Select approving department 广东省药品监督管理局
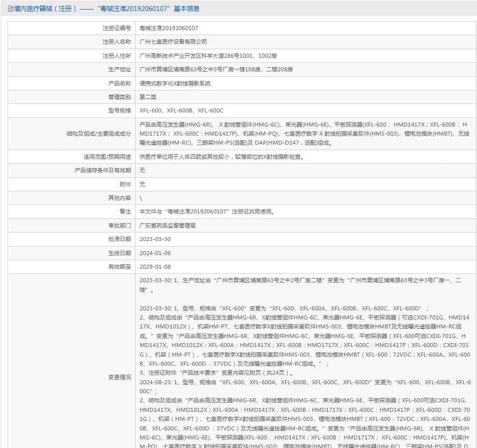The height and width of the screenshot is (448, 477). pos(168,226)
